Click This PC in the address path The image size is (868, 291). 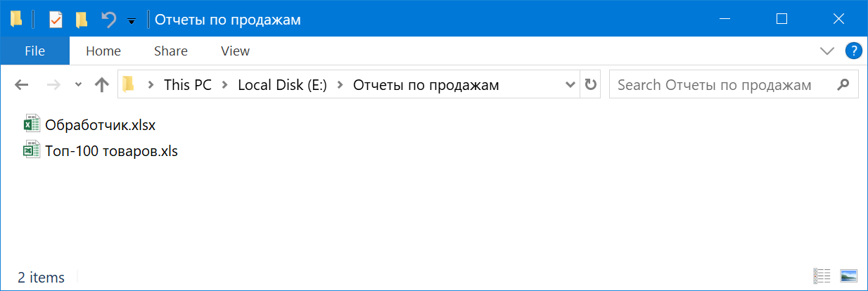click(186, 85)
